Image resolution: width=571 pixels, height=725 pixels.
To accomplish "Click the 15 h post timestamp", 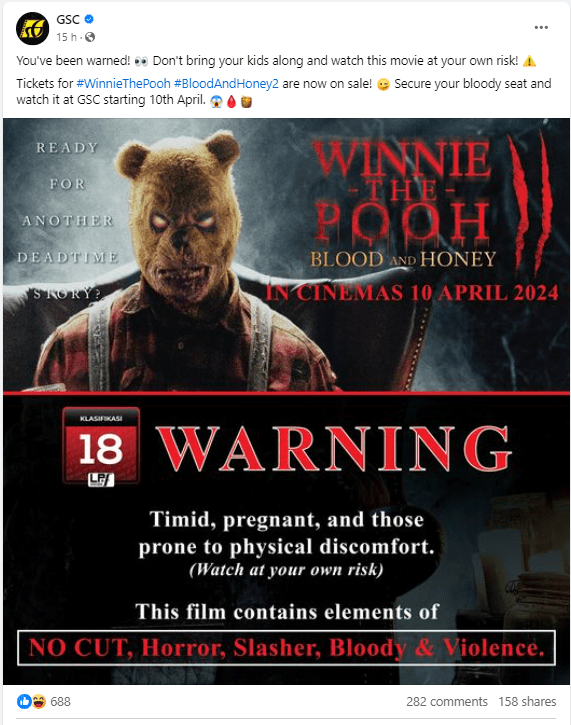I will (66, 37).
